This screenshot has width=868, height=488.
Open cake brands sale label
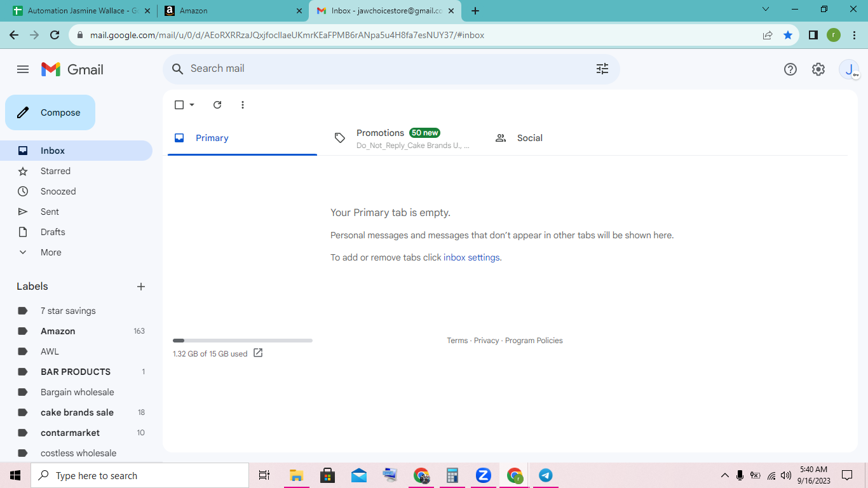[76, 412]
